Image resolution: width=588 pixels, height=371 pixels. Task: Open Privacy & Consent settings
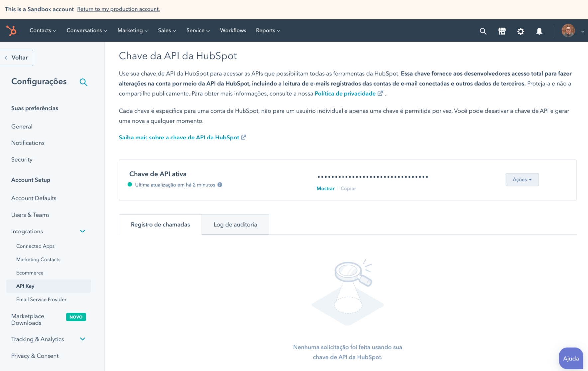tap(35, 356)
